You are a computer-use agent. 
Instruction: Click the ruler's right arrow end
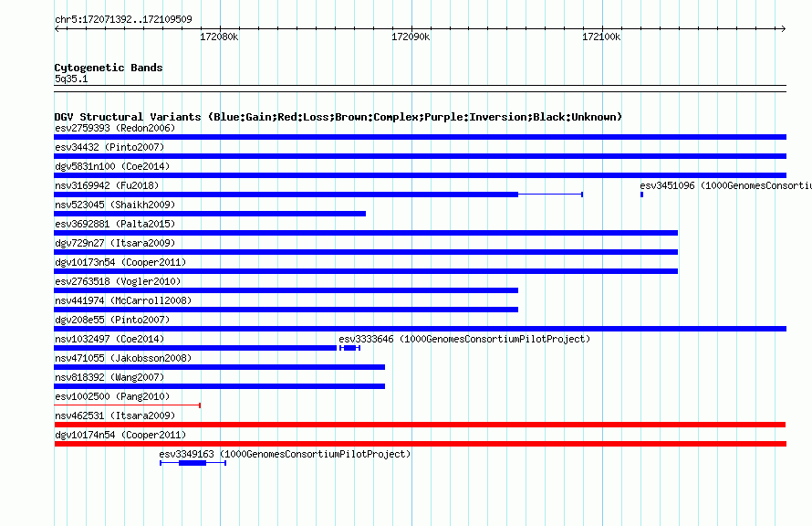coord(784,29)
